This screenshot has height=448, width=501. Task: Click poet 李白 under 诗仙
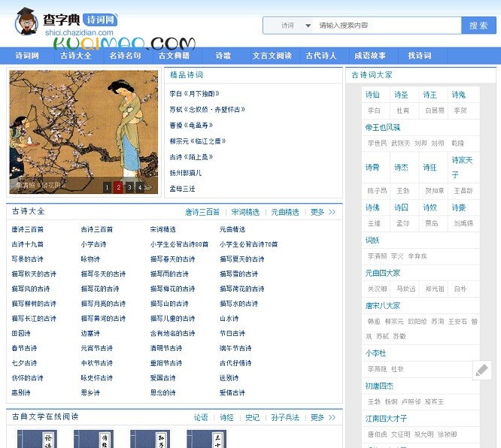tap(374, 110)
